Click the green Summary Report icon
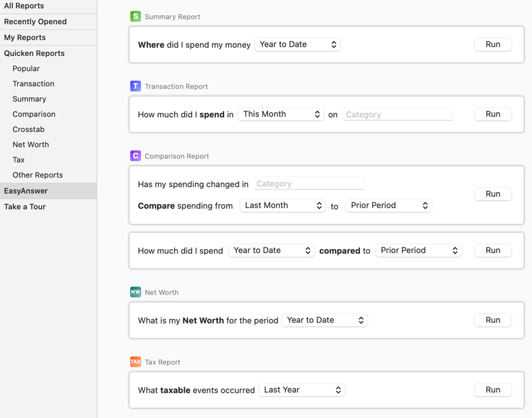532x418 pixels. pyautogui.click(x=135, y=16)
